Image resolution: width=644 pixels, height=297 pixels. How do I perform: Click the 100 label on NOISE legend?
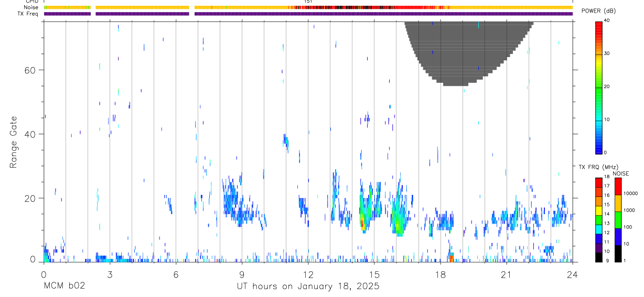tap(628, 227)
